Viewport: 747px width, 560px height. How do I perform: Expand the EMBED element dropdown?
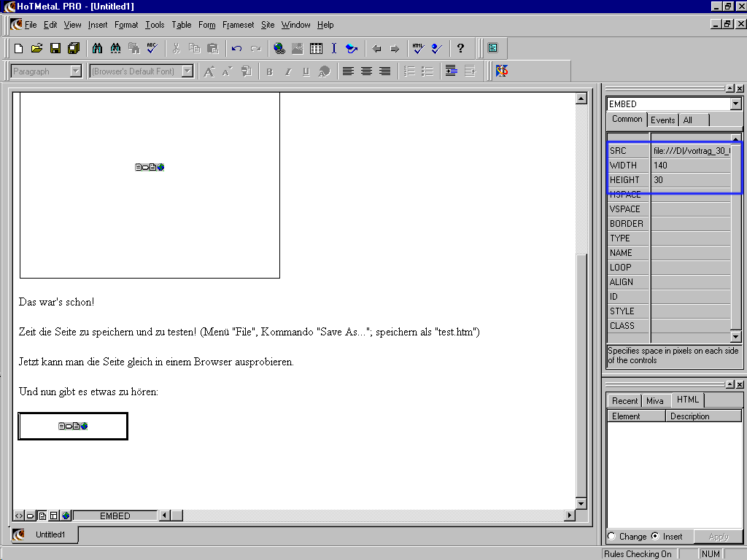pos(735,104)
